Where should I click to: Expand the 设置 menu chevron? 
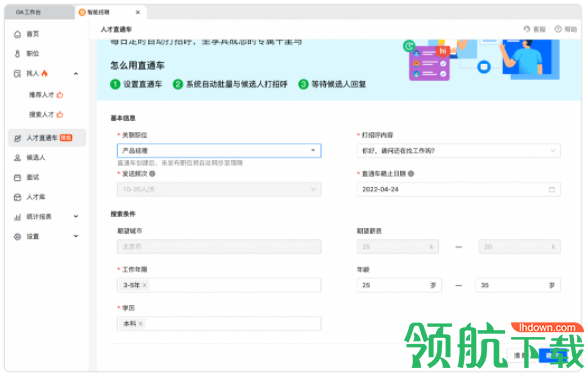click(x=76, y=236)
